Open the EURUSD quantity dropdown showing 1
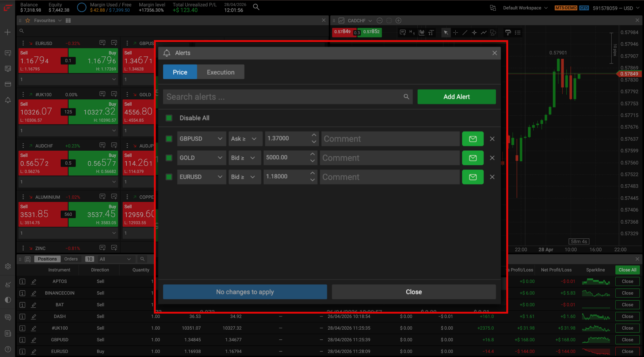 coord(68,80)
